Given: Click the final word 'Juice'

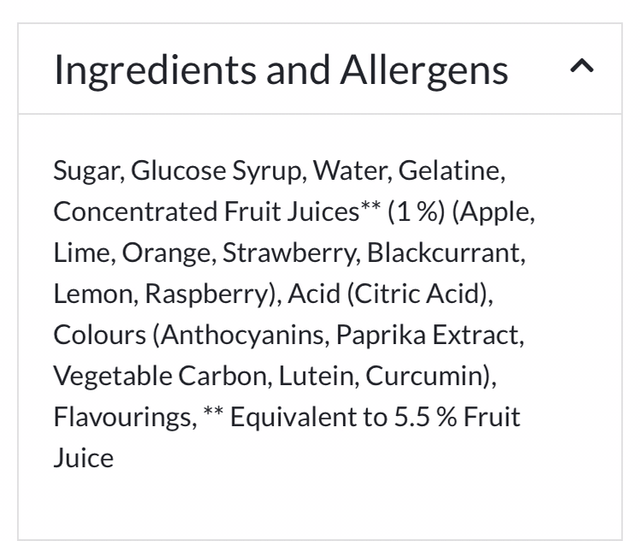Looking at the screenshot, I should (x=83, y=458).
